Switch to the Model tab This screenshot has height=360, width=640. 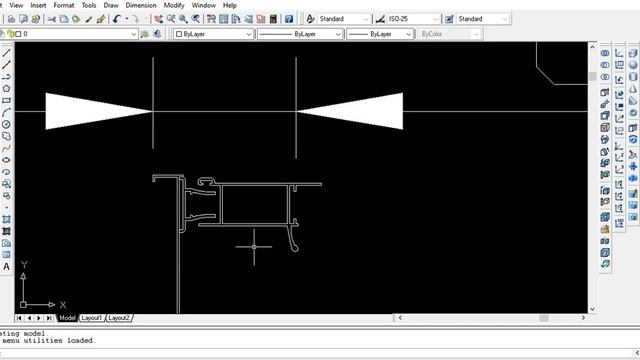(67, 318)
